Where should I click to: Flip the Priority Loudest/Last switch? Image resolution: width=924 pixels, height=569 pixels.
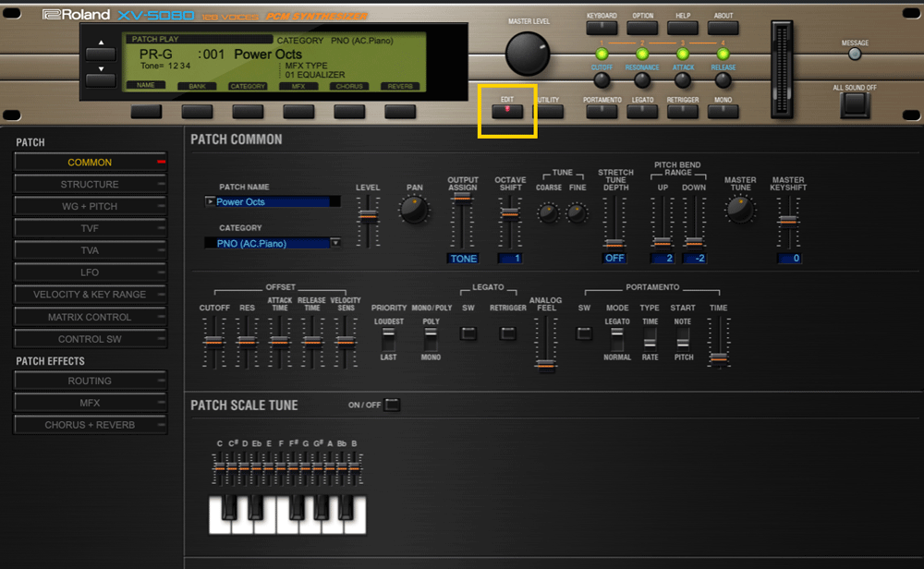tap(388, 339)
